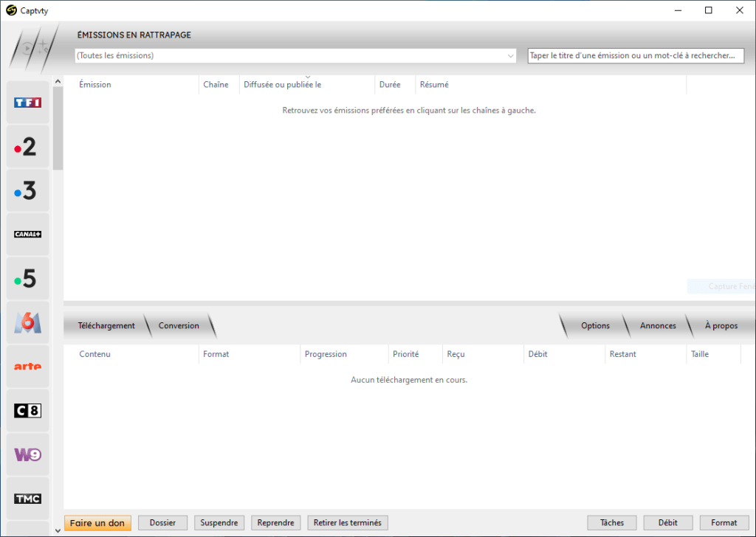
Task: Select the Arte channel logo
Action: point(28,367)
